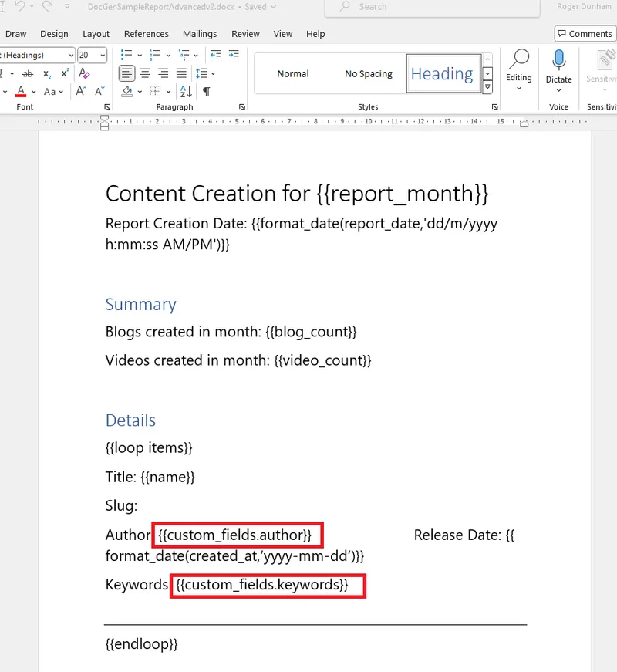Image resolution: width=617 pixels, height=672 pixels.
Task: Toggle align left for the paragraph
Action: click(x=126, y=73)
